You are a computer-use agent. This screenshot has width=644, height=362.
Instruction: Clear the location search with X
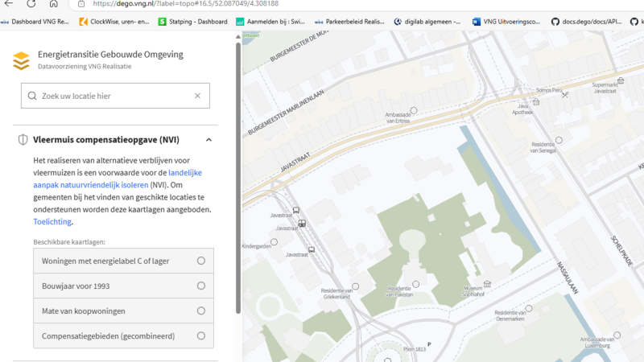coord(197,96)
